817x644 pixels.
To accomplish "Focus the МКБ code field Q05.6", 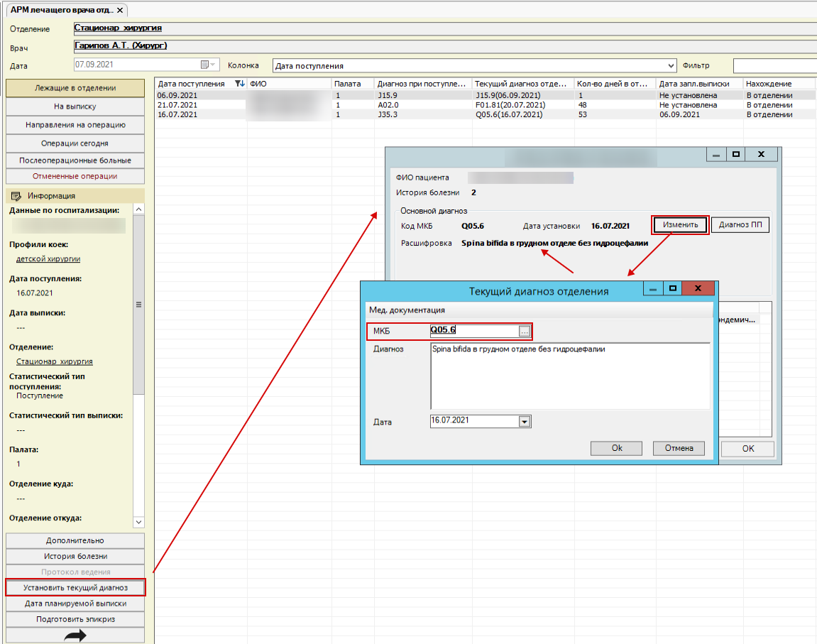I will 473,330.
